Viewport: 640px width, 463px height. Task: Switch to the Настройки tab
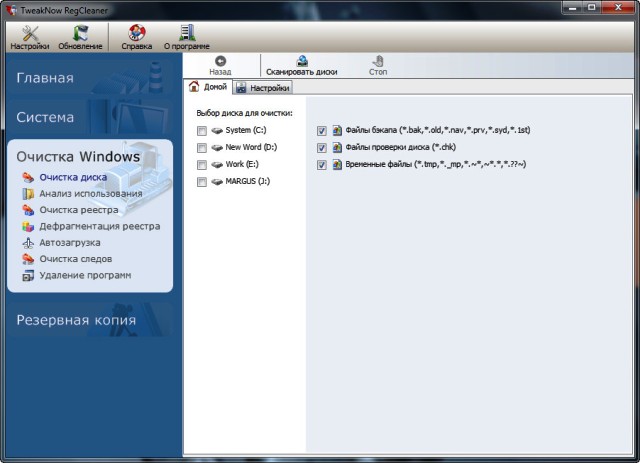[x=263, y=88]
